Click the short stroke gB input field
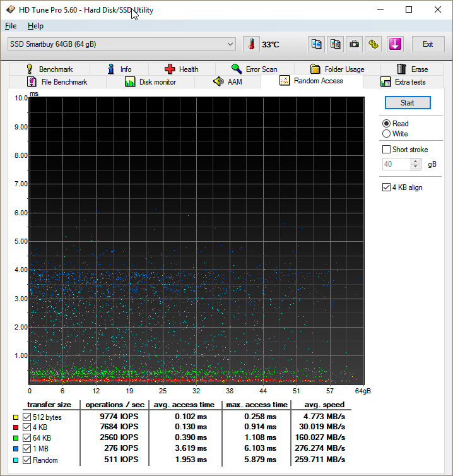The width and height of the screenshot is (453, 476). (x=397, y=164)
